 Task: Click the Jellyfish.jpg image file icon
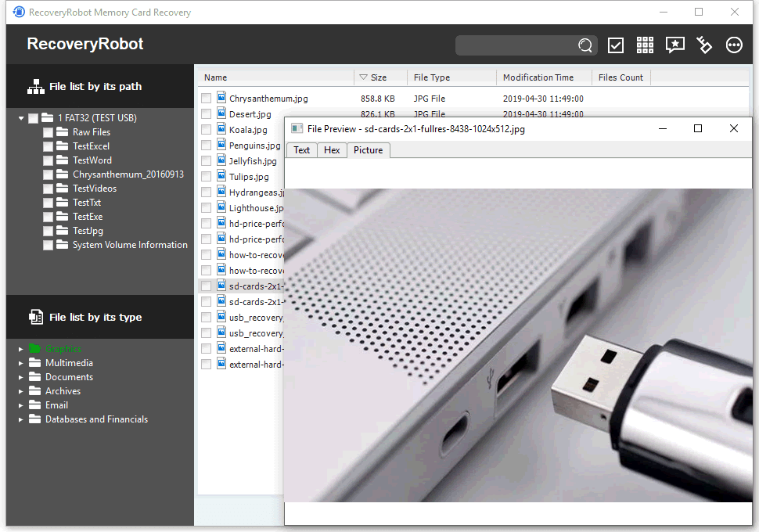click(x=221, y=160)
